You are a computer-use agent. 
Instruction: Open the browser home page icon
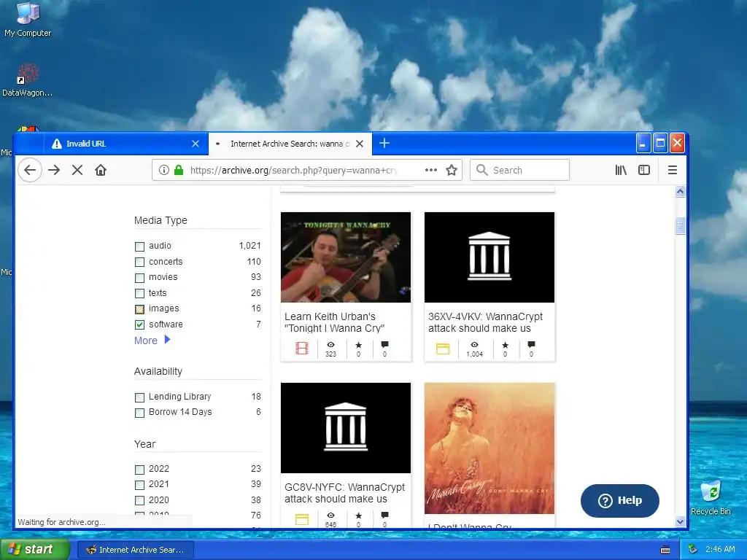101,170
